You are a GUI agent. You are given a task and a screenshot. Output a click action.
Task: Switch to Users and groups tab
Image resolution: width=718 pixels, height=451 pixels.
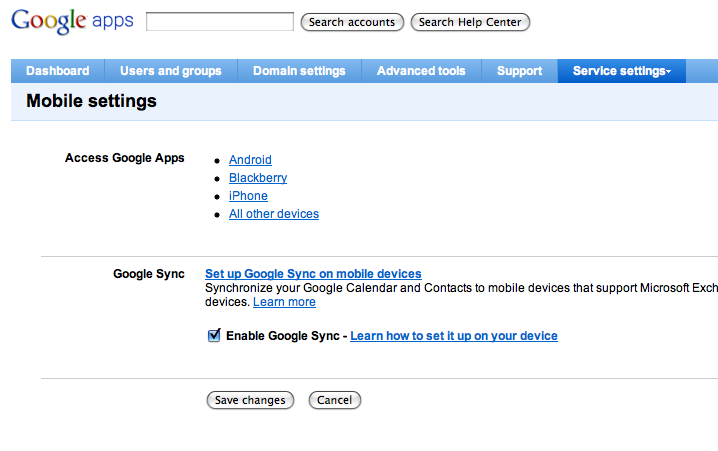[x=171, y=71]
